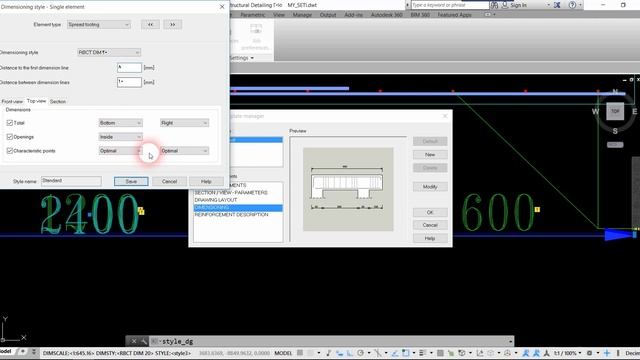Viewport: 640px width, 360px height.
Task: Open the Total row's Bottom position dropdown
Action: pyautogui.click(x=120, y=123)
